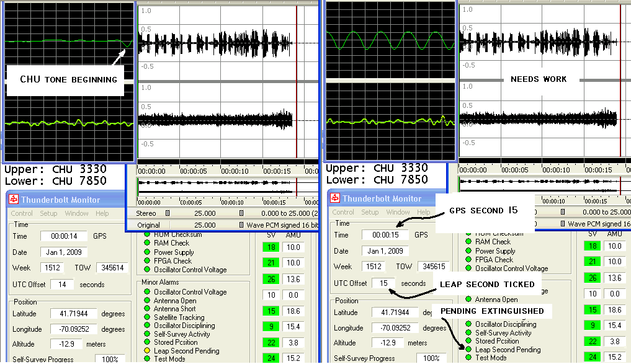The image size is (631, 364).
Task: Click unlit SV 10 box in 00:00:14 window
Action: [271, 295]
